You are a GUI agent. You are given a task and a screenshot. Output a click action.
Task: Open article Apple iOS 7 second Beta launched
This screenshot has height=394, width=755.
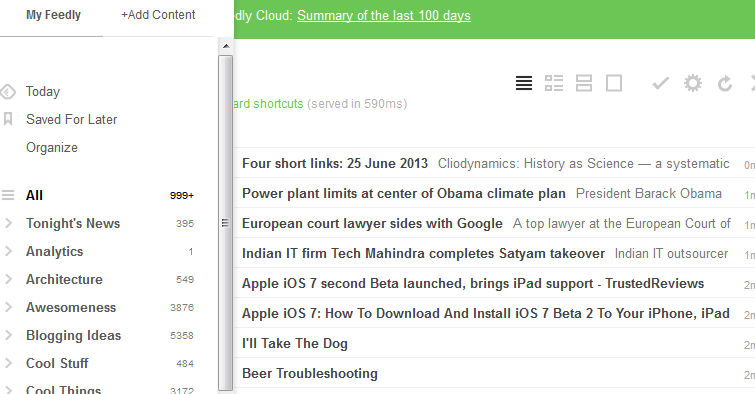(473, 283)
